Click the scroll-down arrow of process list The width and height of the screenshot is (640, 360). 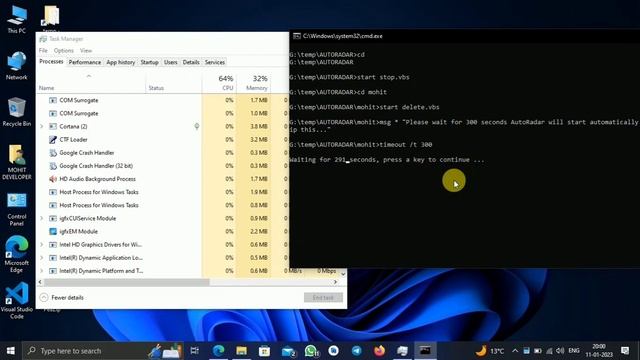click(343, 274)
